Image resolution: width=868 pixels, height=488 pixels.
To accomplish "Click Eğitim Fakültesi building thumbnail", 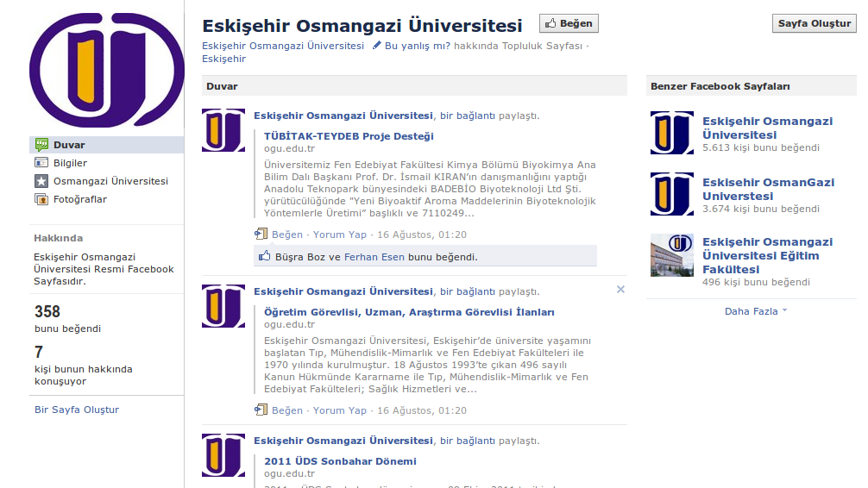I will tap(672, 255).
